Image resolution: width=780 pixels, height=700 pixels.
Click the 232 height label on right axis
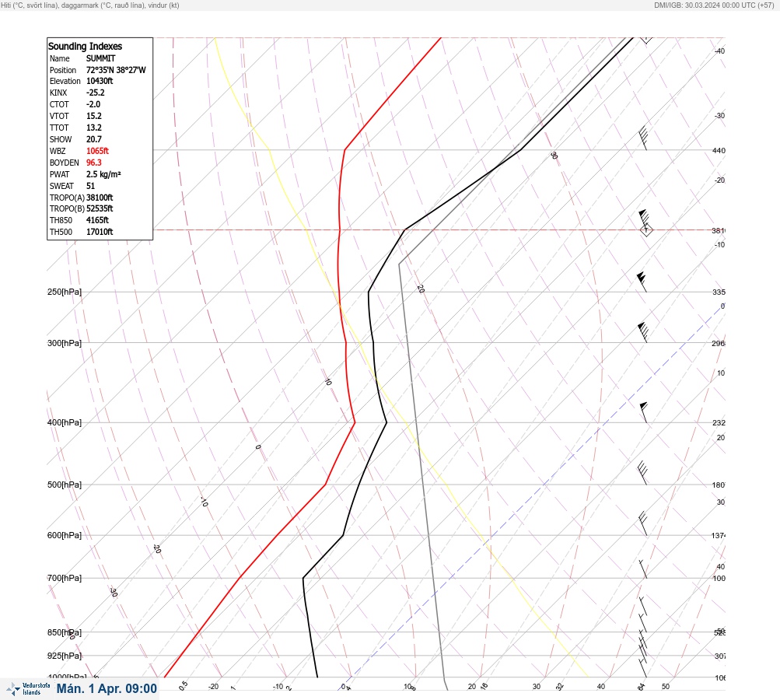pyautogui.click(x=719, y=423)
